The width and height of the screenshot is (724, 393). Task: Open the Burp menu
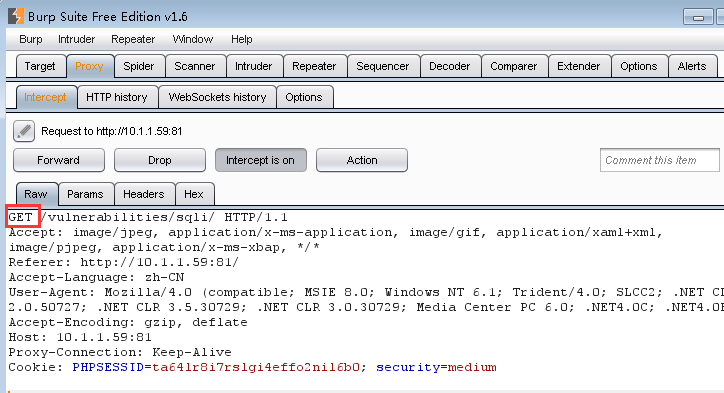[31, 39]
